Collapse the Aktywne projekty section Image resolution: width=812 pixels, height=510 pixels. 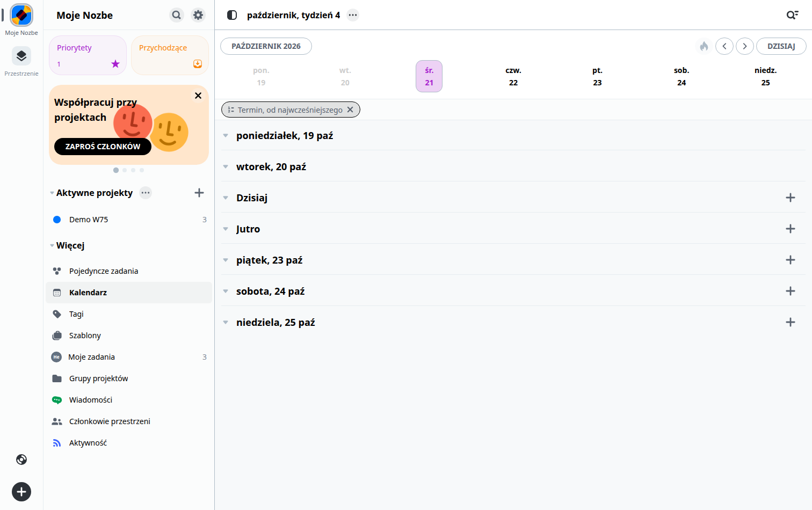point(52,193)
